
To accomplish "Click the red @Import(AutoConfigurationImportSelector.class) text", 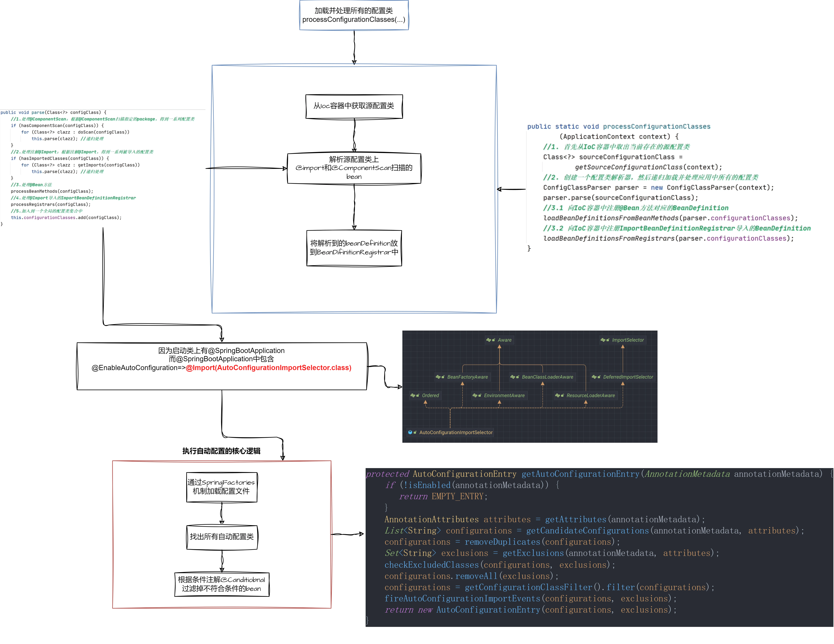I will [268, 368].
